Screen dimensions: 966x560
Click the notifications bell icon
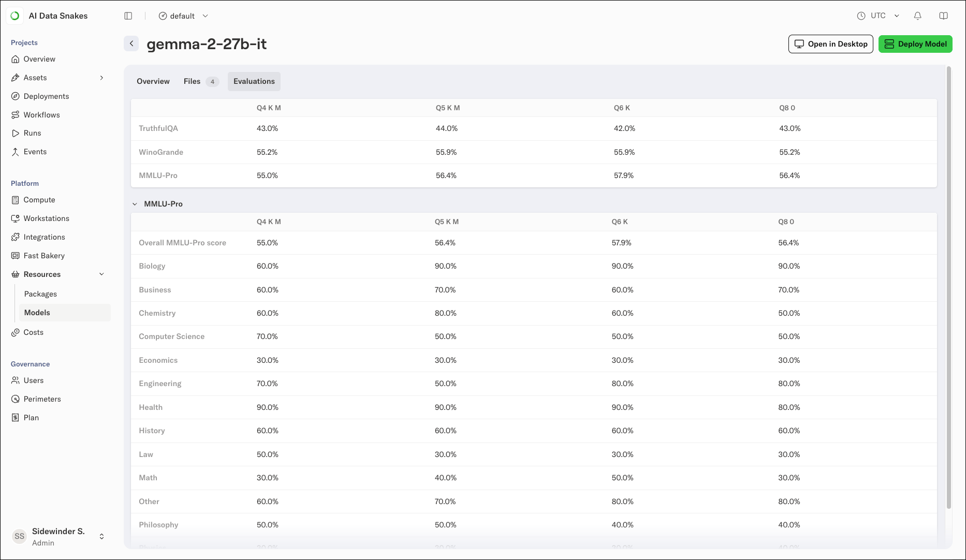click(918, 16)
